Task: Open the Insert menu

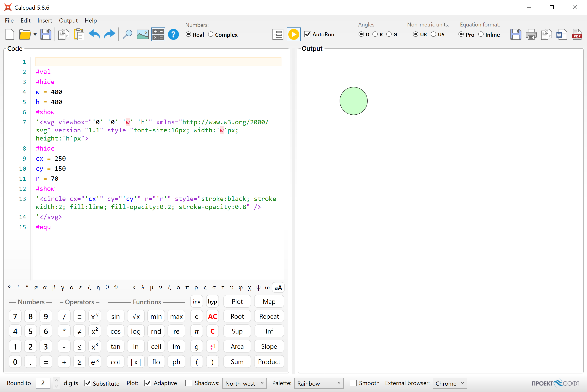Action: [44, 21]
